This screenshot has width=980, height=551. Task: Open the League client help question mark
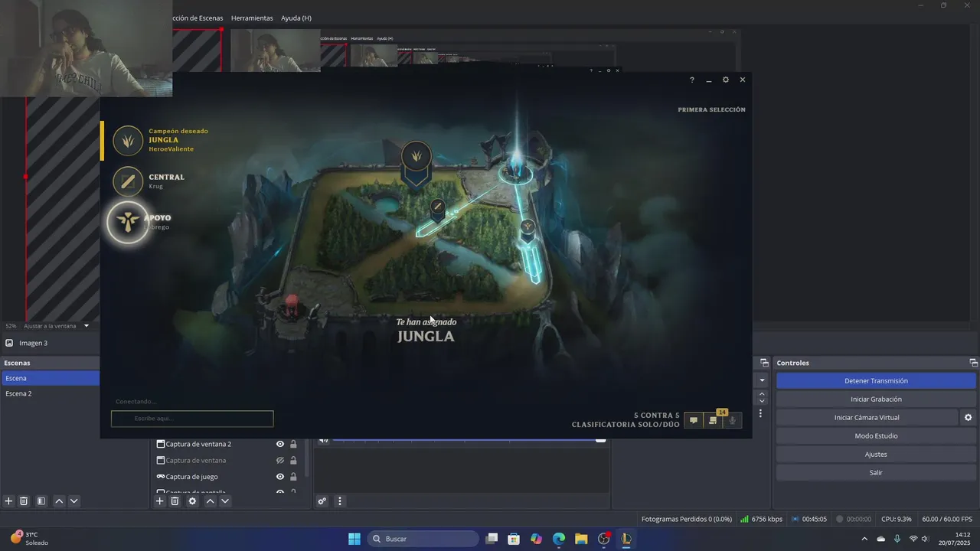[x=692, y=80]
